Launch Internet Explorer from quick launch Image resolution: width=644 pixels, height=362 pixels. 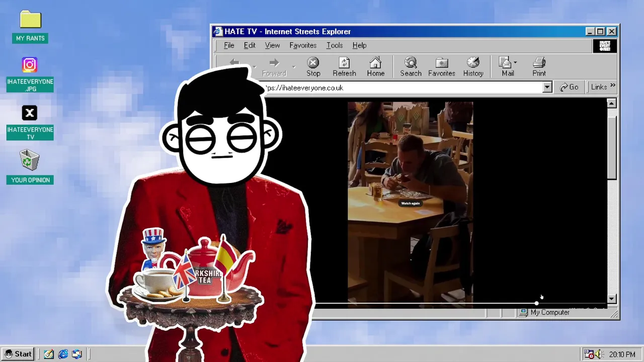pos(63,354)
